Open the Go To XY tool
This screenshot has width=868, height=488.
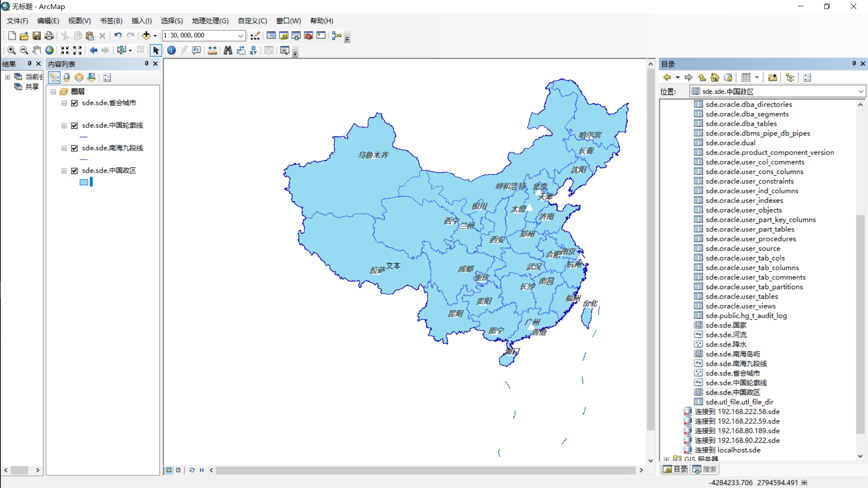point(253,50)
